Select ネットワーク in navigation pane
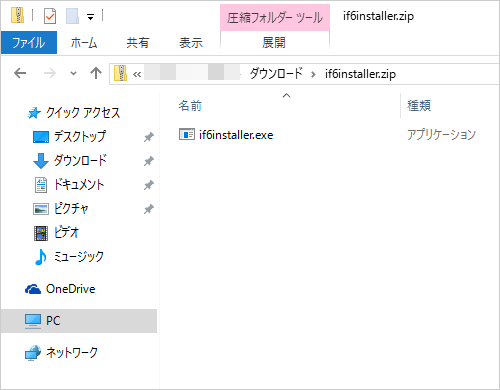Viewport: 500px width, 390px height. click(x=72, y=353)
